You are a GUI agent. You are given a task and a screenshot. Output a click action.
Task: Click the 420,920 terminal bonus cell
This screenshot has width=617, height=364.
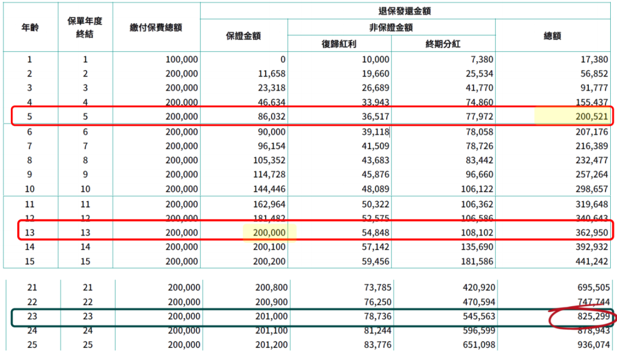click(x=479, y=287)
